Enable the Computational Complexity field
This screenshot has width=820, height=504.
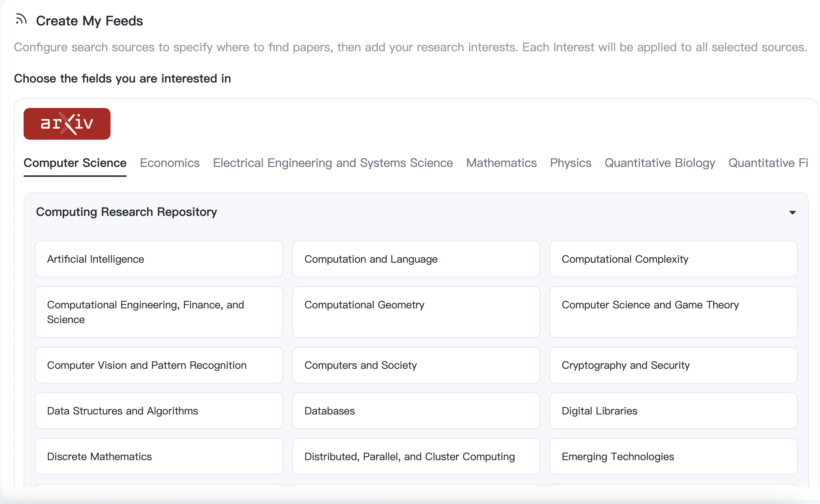click(673, 259)
